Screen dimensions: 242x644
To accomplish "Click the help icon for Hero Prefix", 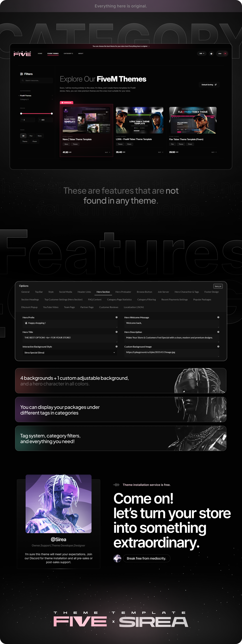I will [116, 317].
